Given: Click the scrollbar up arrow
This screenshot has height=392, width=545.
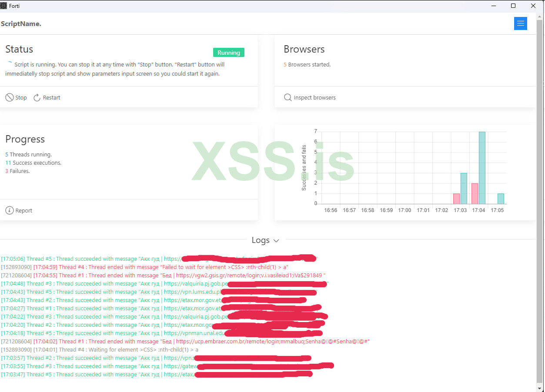Looking at the screenshot, I should [x=539, y=16].
